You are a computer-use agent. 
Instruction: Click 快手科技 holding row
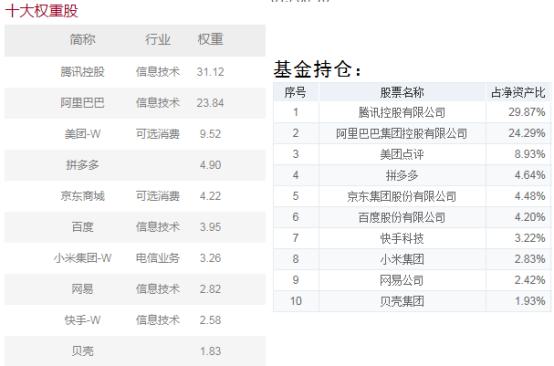[x=402, y=238]
